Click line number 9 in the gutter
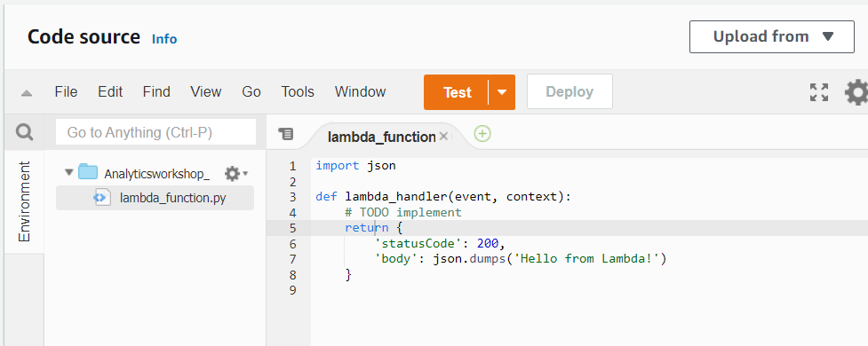 (293, 290)
